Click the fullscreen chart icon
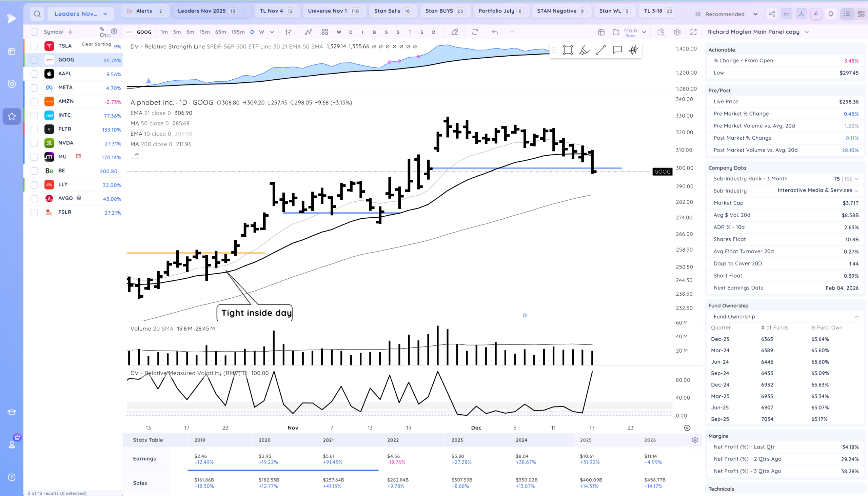The image size is (868, 496). click(x=693, y=32)
